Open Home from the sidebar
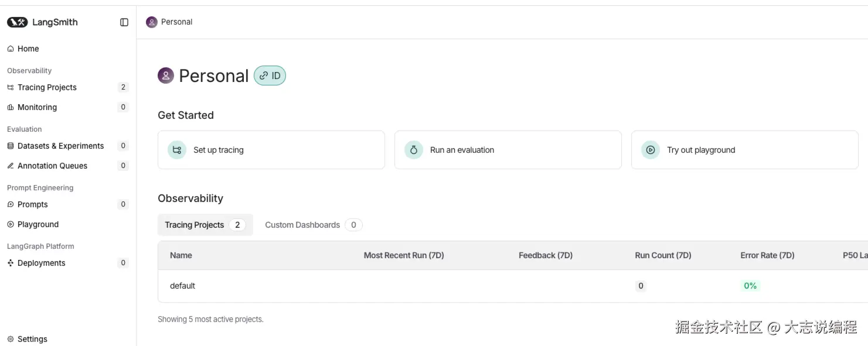 28,49
